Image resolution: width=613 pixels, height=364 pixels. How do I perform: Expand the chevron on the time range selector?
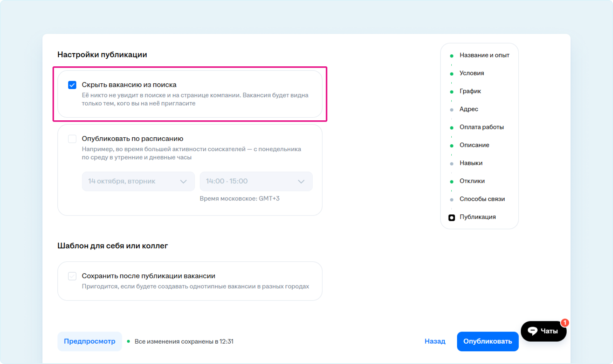[301, 182]
